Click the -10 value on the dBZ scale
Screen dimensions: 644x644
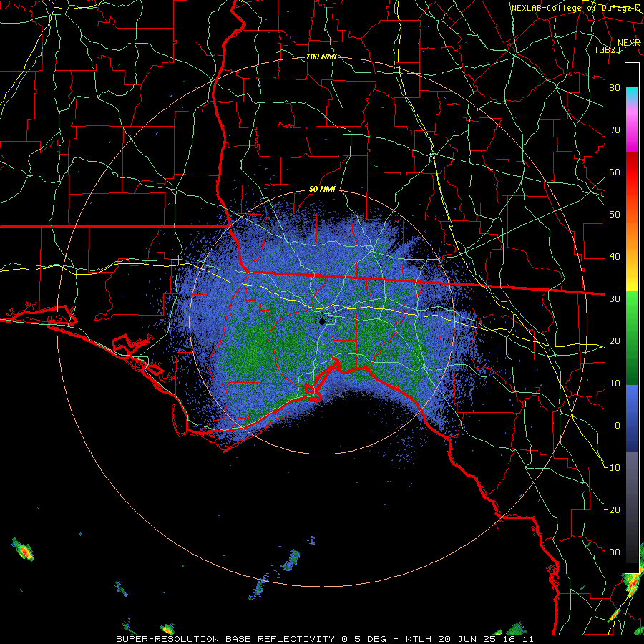(x=612, y=468)
